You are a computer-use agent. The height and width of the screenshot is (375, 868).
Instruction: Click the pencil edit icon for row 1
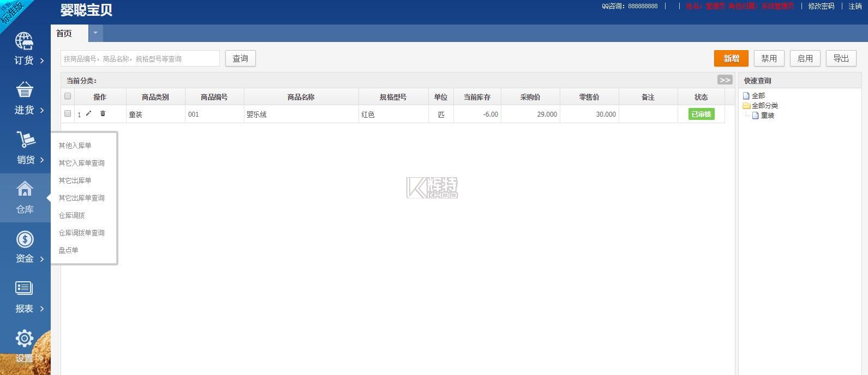coord(89,114)
